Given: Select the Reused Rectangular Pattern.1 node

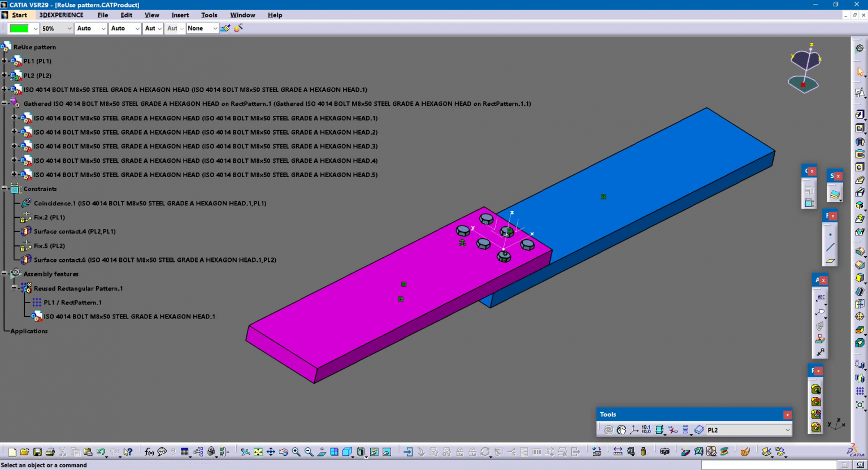Looking at the screenshot, I should click(77, 288).
